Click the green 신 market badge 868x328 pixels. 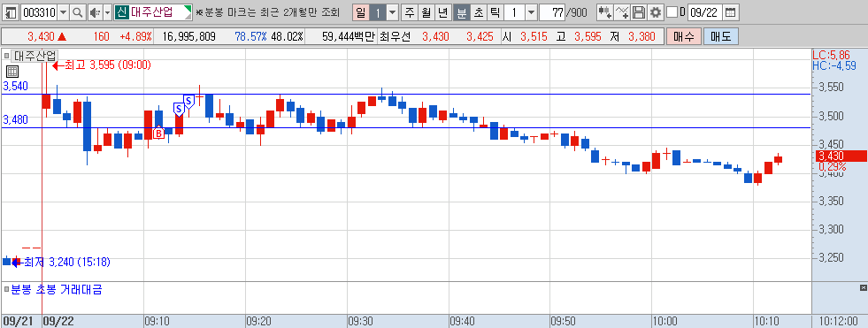[121, 12]
